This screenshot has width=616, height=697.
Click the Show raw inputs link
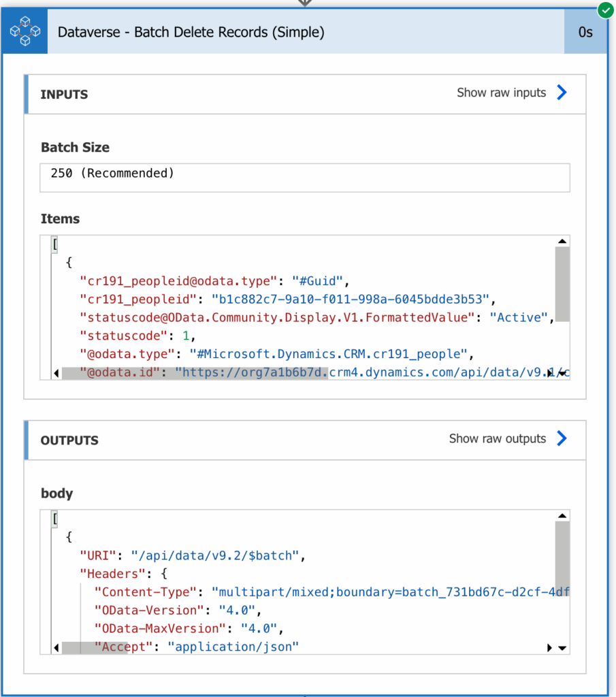tap(502, 93)
